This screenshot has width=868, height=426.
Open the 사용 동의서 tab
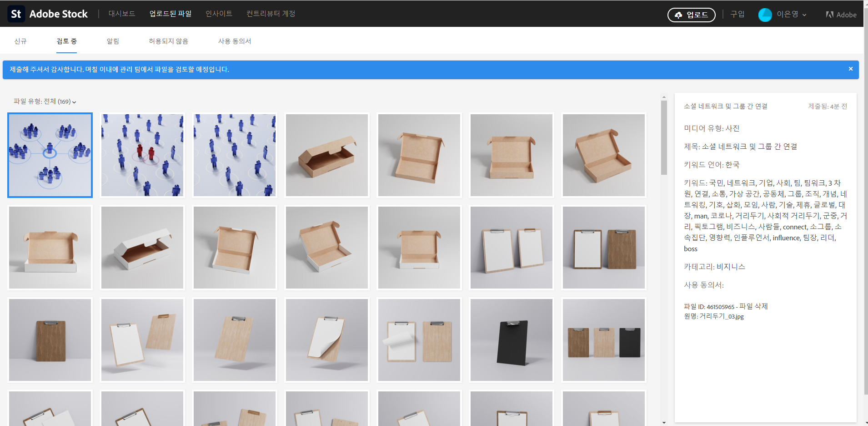235,41
